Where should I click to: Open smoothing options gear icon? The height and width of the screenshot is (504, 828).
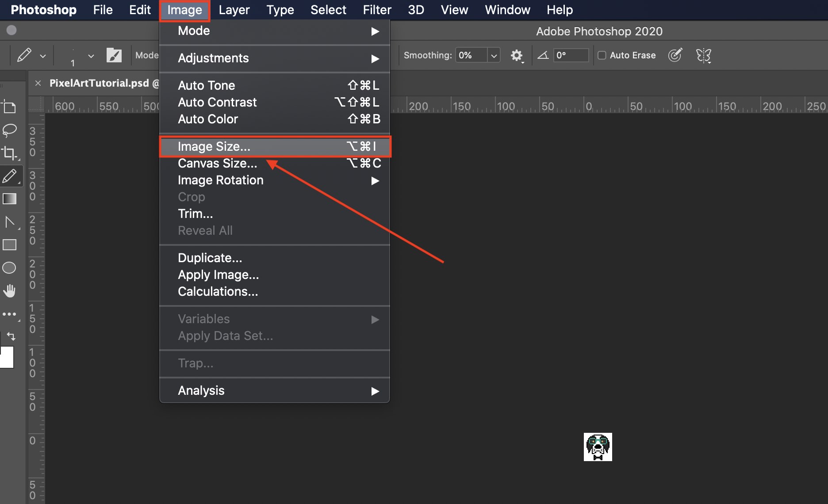[x=517, y=55]
